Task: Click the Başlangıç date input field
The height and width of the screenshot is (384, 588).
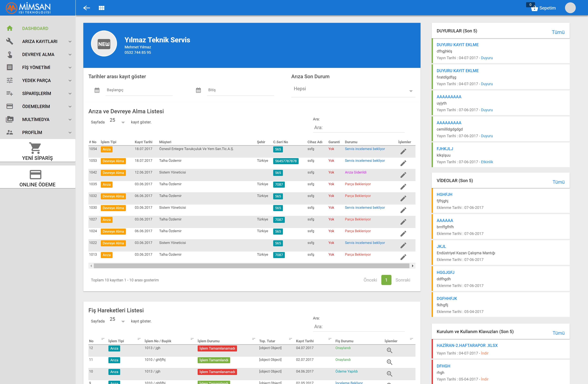Action: 139,90
